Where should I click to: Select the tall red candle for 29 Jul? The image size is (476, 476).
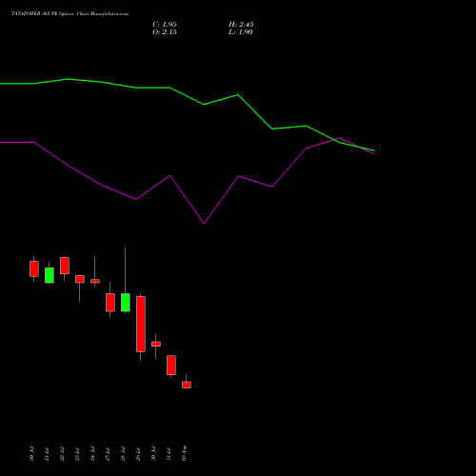tap(141, 324)
